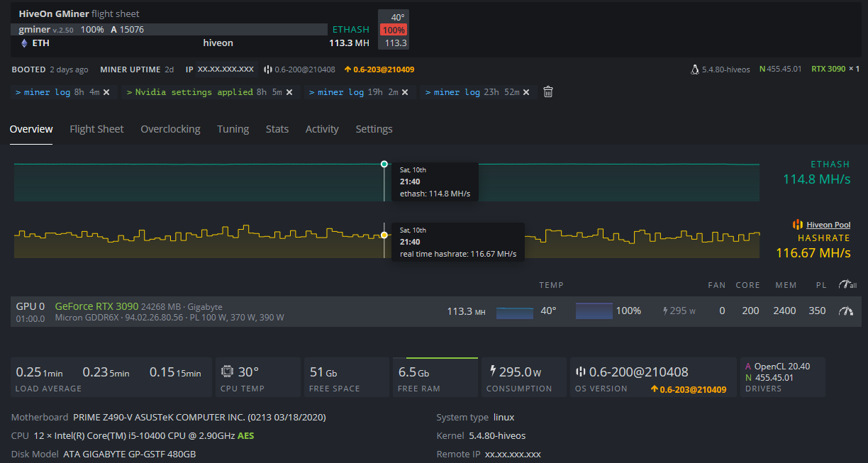The height and width of the screenshot is (463, 868).
Task: Switch to the Settings tab
Action: [374, 129]
